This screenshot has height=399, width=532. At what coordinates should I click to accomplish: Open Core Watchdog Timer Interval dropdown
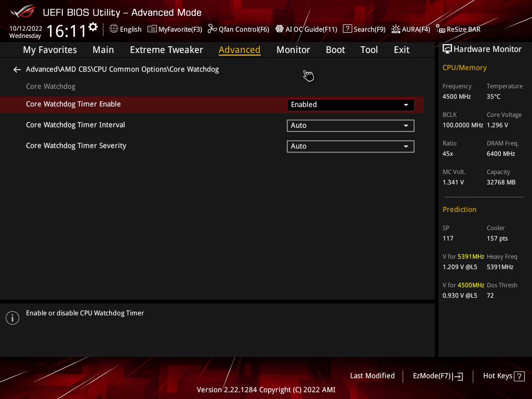pyautogui.click(x=351, y=126)
